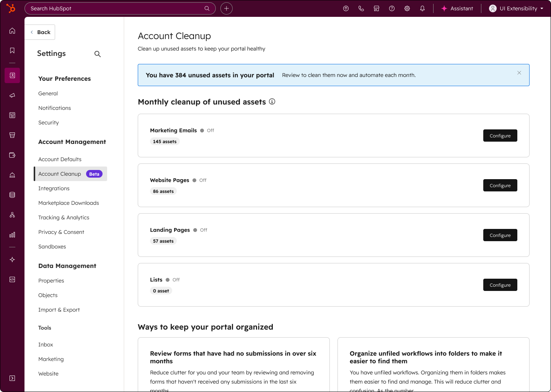
Task: Open the Reporting bar chart icon
Action: [x=12, y=235]
